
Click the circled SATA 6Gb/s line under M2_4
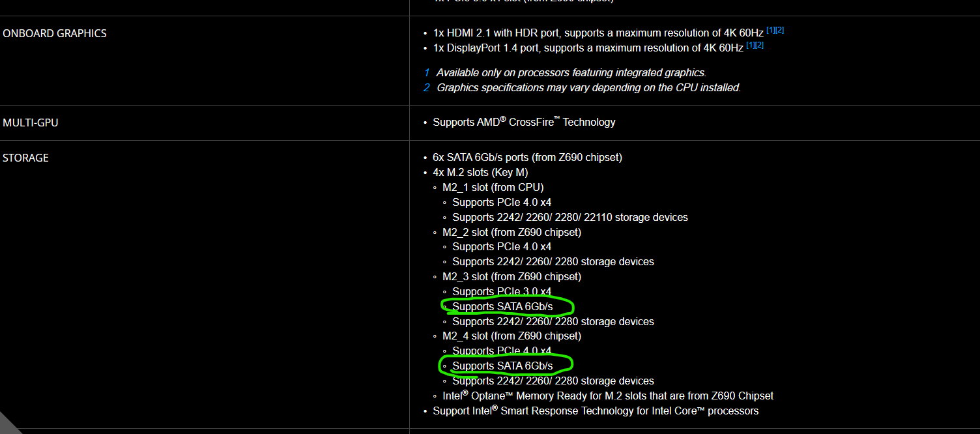[502, 366]
